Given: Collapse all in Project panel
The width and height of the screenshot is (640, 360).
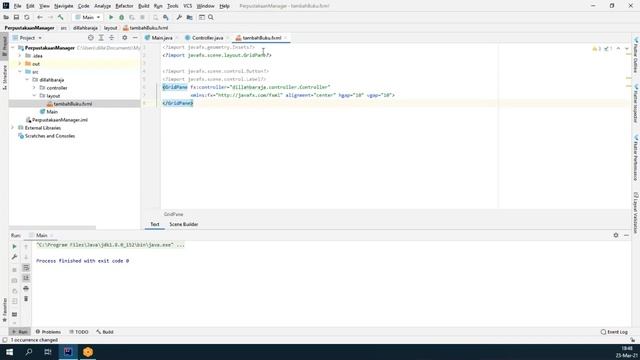Looking at the screenshot, I should [111, 38].
